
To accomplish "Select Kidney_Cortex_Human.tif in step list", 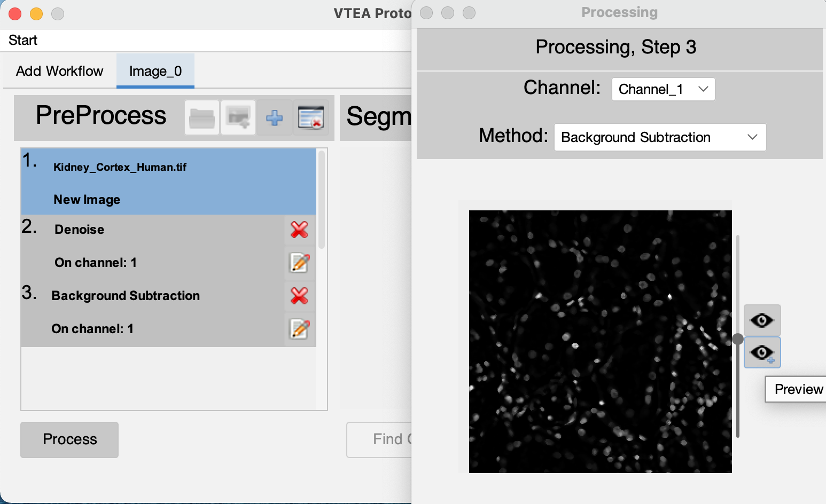I will coord(120,167).
